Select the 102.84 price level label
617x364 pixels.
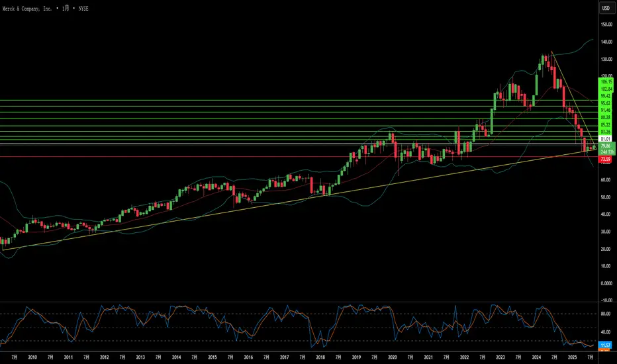pyautogui.click(x=604, y=89)
